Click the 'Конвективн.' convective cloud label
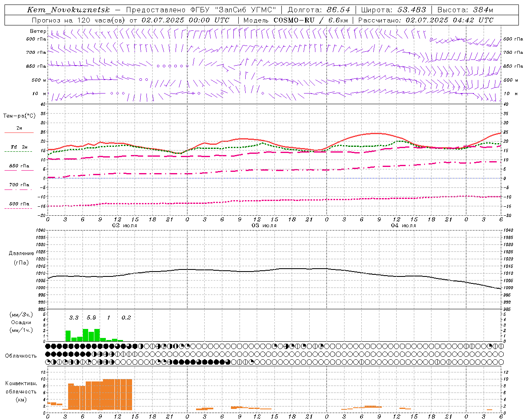The width and height of the screenshot is (525, 420). [21, 383]
